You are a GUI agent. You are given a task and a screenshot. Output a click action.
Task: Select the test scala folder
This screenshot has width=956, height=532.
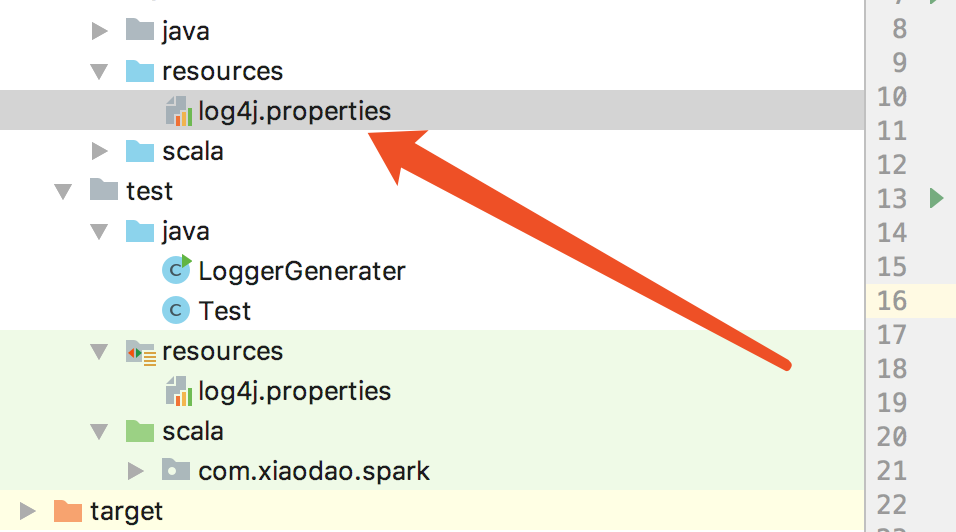(x=192, y=431)
